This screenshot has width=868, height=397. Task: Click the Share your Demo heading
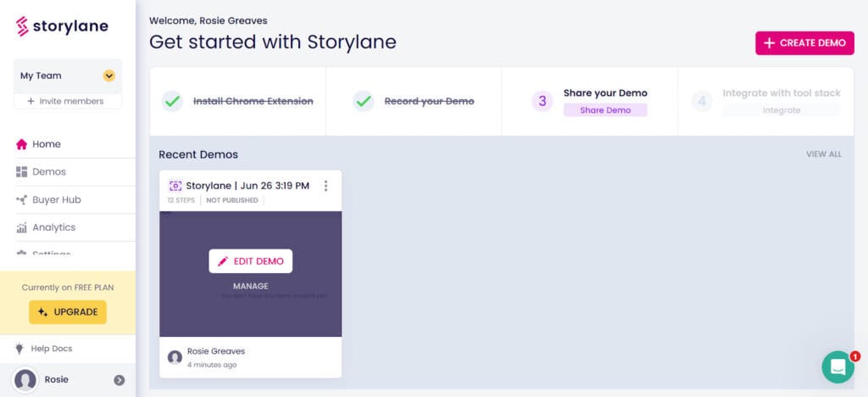click(x=605, y=93)
